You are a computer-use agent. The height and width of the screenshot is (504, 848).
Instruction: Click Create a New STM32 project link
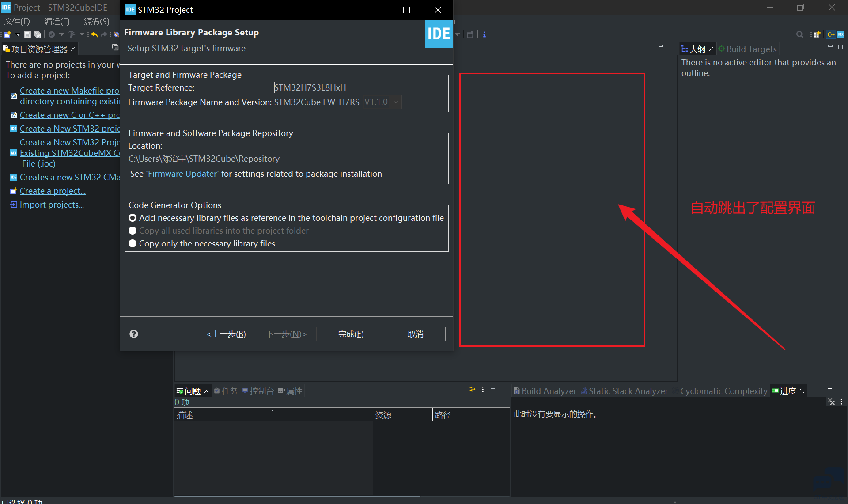69,129
